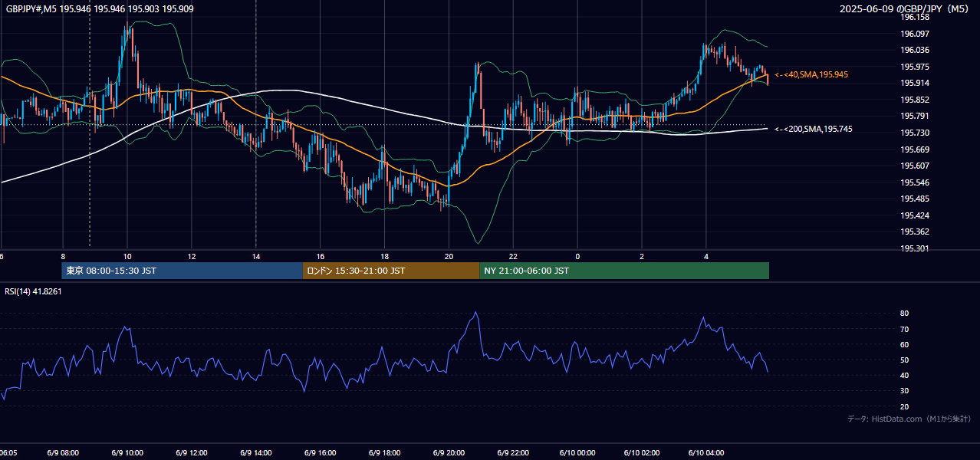This screenshot has height=460, width=980.
Task: Click the 6/9 12:00 time axis label
Action: point(192,453)
